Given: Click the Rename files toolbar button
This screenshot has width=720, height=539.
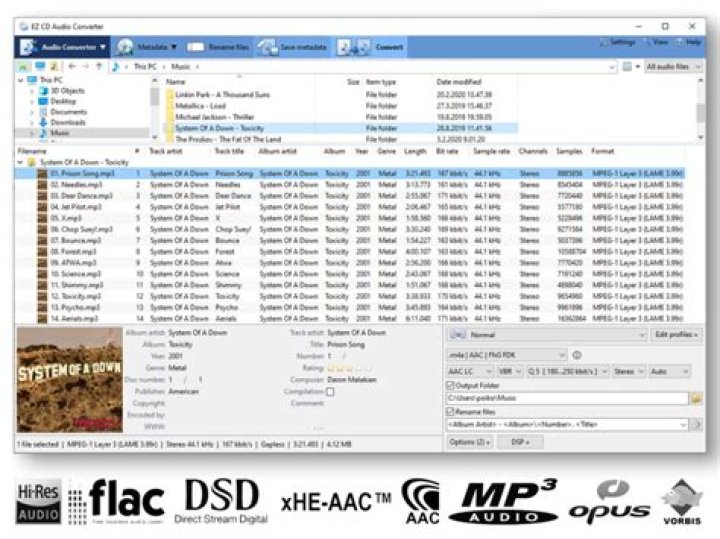Looking at the screenshot, I should coord(218,47).
